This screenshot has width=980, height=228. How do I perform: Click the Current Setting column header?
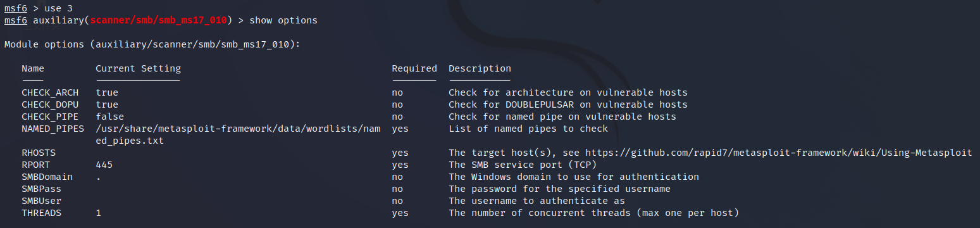(x=138, y=68)
